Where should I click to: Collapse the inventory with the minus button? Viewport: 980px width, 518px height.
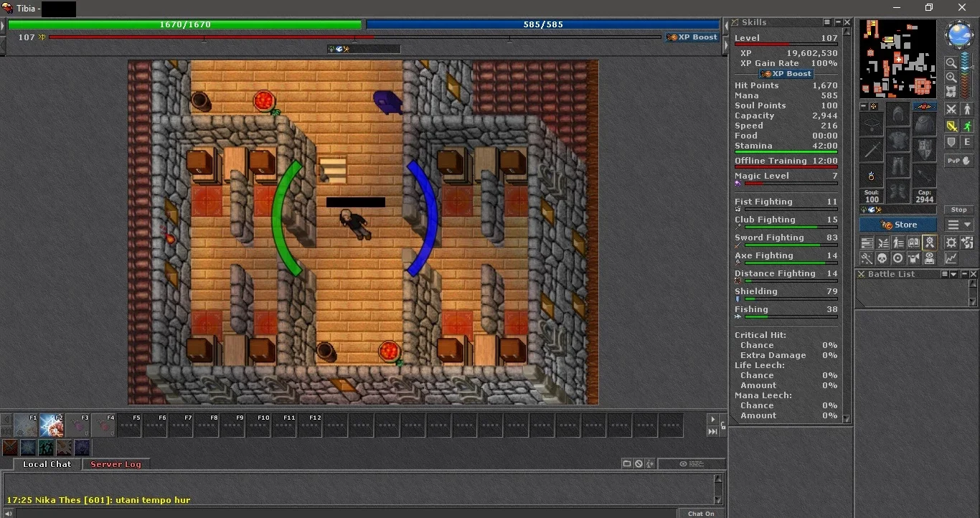[x=864, y=106]
